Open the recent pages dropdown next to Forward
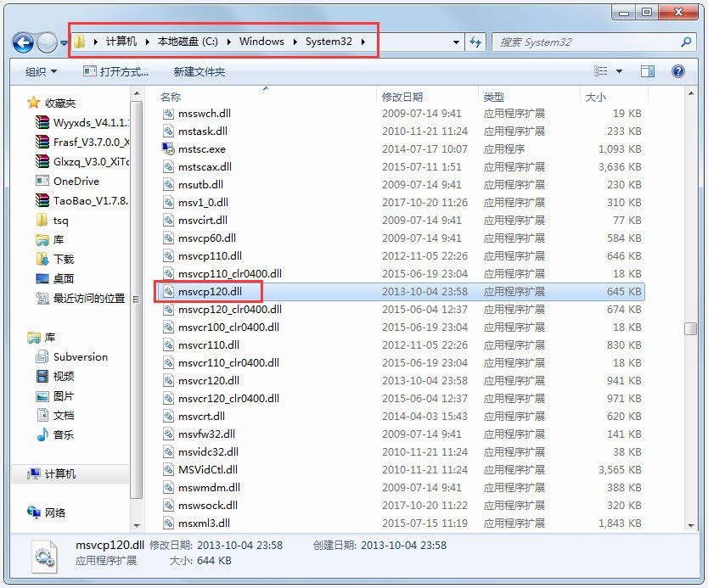Viewport: 708px width, 588px height. (x=64, y=43)
